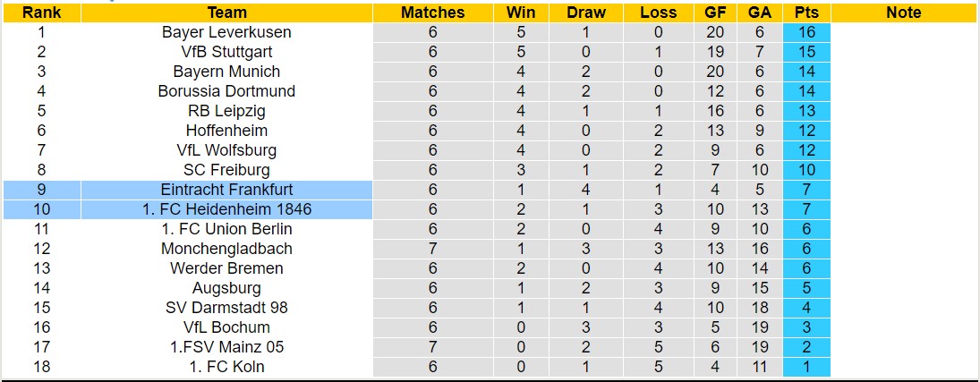Open the Bayer Leverkusen team row

click(x=226, y=32)
